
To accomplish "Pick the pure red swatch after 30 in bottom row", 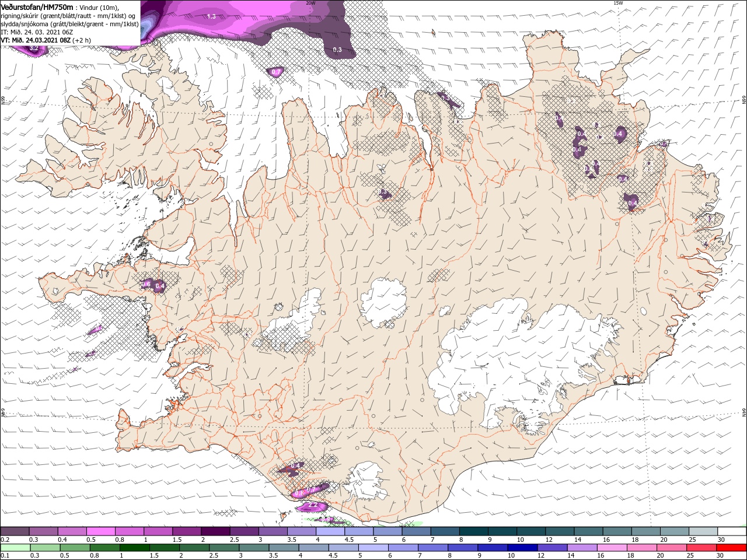I will (732, 548).
